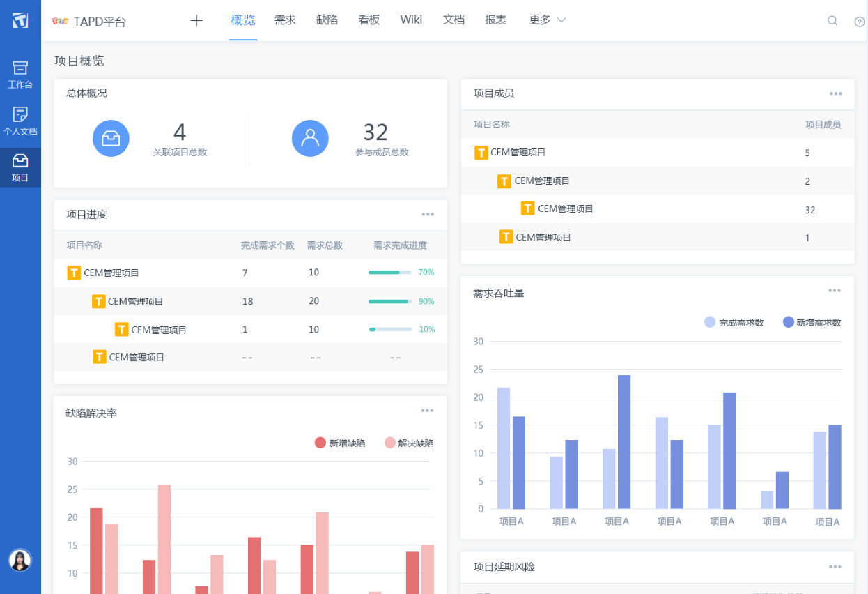Click the 90% progress bar

[390, 301]
